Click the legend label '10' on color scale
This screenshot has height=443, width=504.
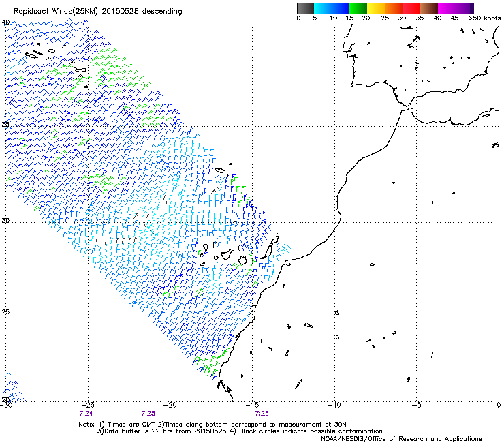click(333, 18)
